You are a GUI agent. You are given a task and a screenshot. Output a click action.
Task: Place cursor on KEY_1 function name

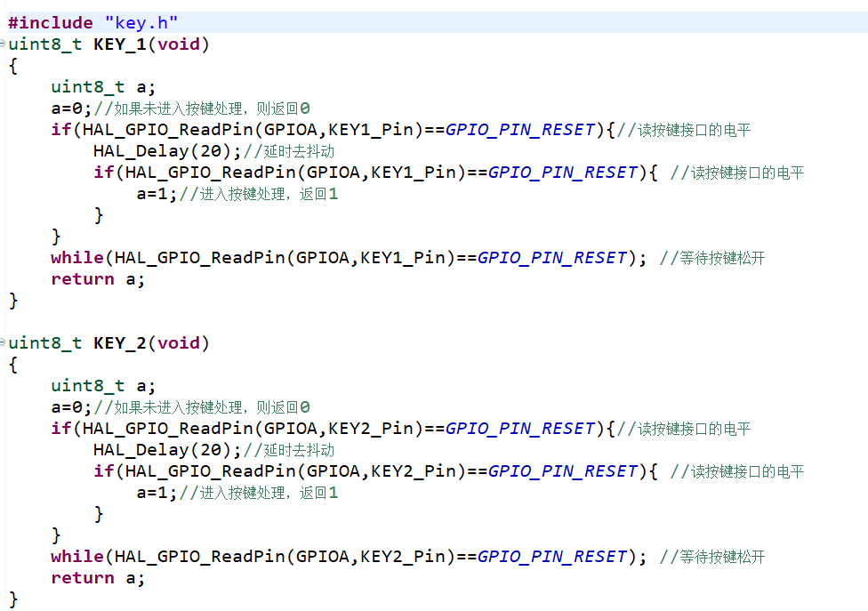point(120,44)
